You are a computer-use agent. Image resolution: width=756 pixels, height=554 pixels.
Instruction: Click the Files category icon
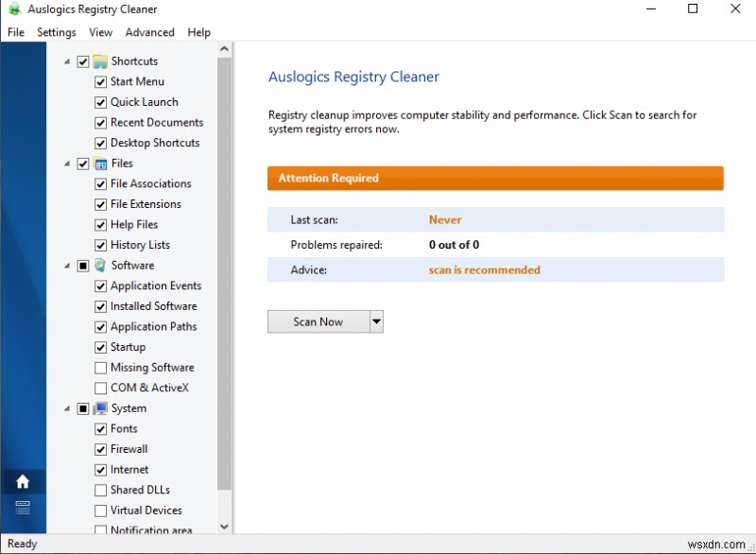pos(100,164)
